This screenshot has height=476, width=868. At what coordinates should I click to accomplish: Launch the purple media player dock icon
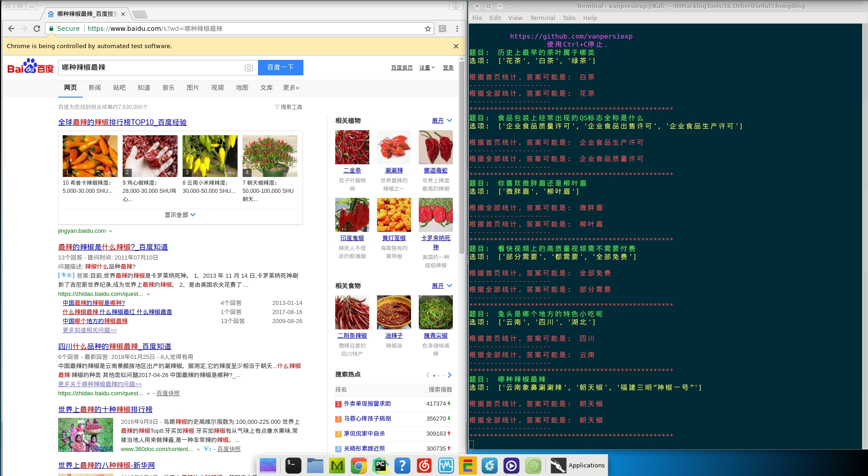click(x=511, y=466)
